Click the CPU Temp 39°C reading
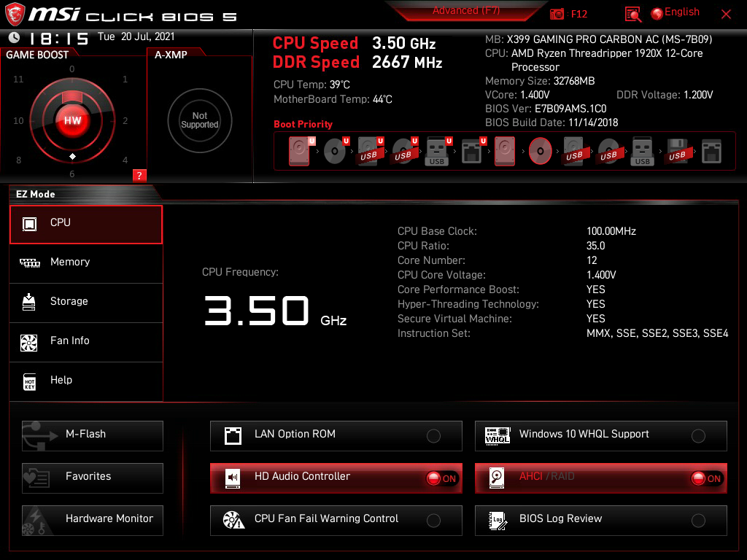The width and height of the screenshot is (747, 560). [x=311, y=85]
